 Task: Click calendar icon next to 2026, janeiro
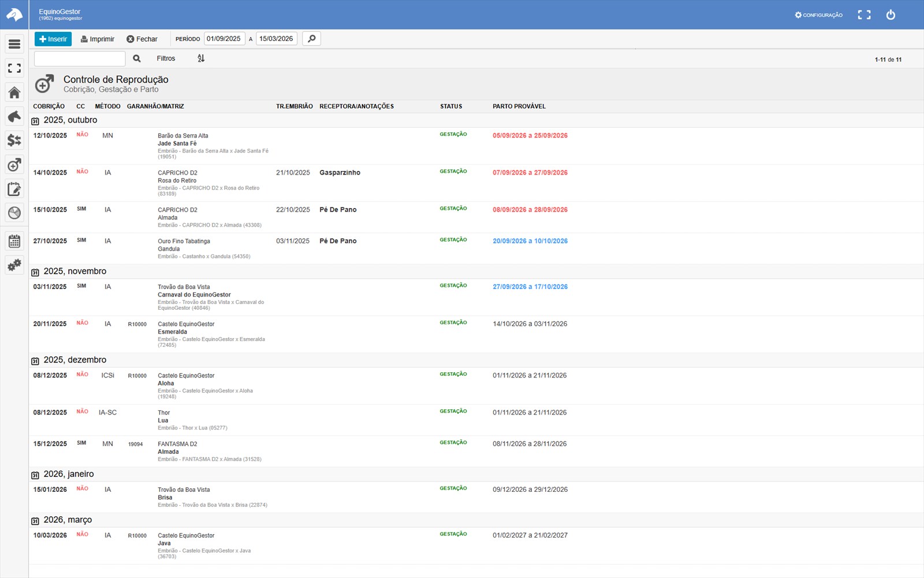tap(35, 475)
